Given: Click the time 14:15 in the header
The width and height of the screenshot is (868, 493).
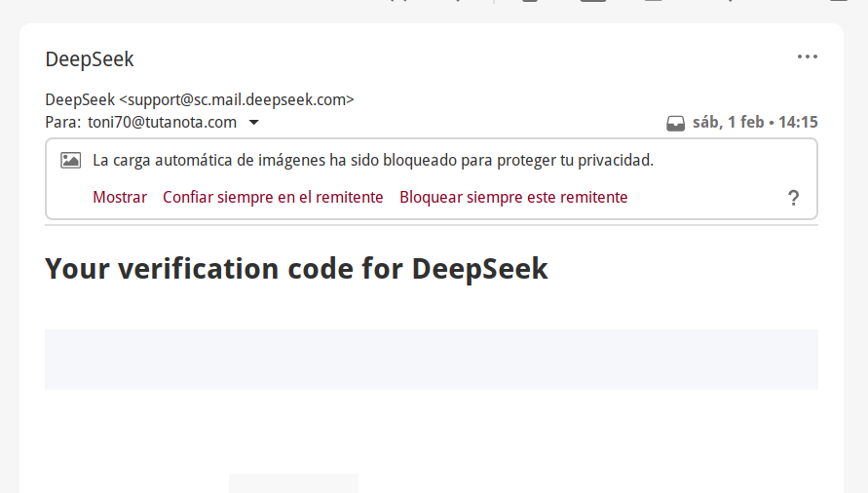Looking at the screenshot, I should pyautogui.click(x=798, y=122).
